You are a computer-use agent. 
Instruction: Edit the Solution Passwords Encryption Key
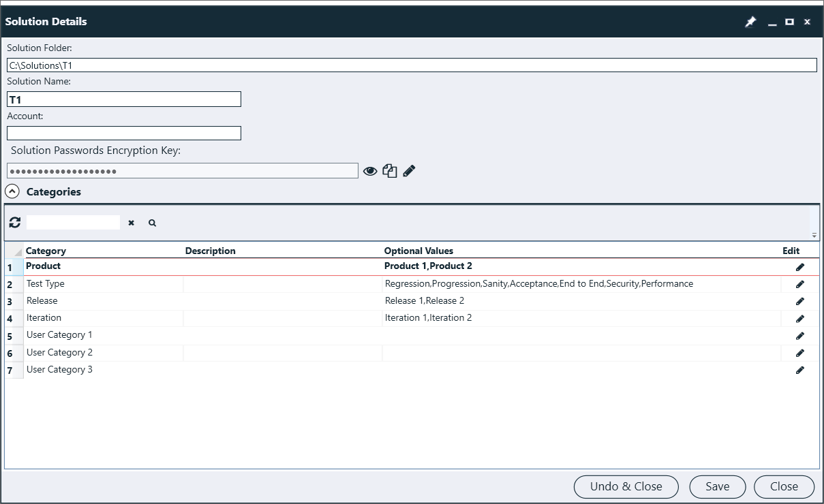pos(408,170)
